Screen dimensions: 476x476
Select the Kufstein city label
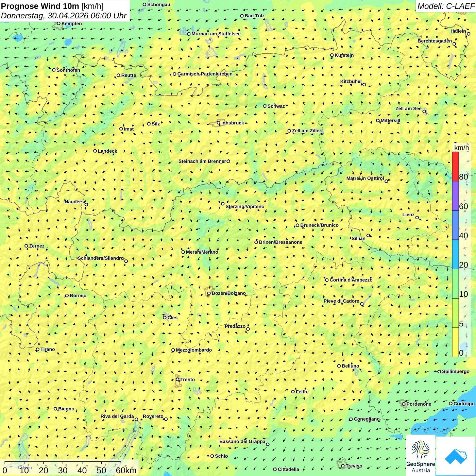click(344, 55)
